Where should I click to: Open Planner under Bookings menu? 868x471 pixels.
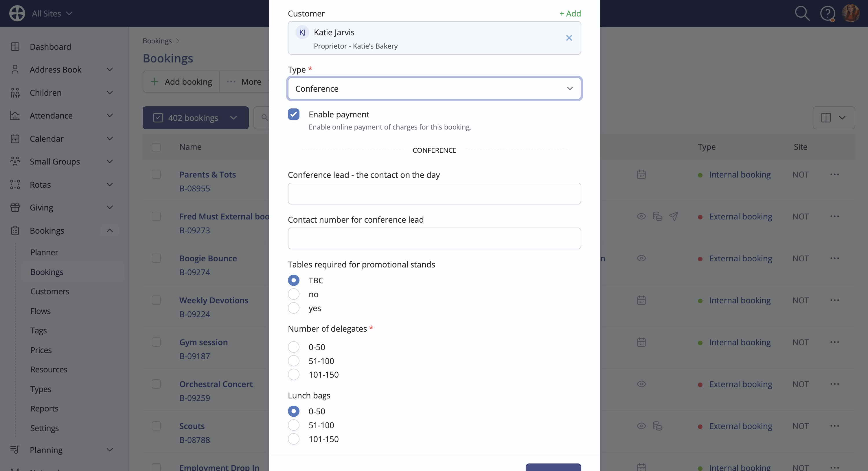coord(44,252)
